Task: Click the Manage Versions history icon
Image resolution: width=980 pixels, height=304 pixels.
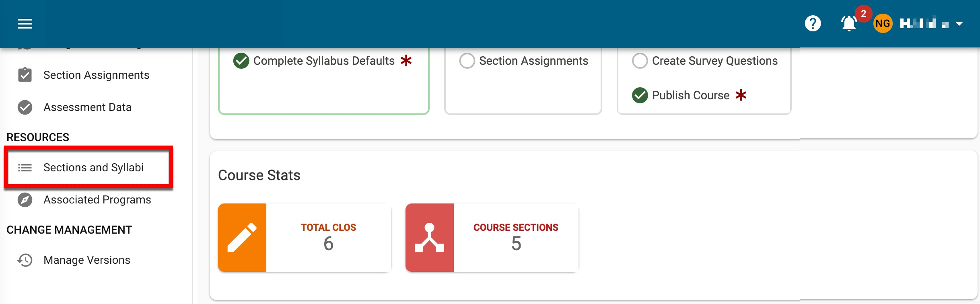Action: [25, 260]
